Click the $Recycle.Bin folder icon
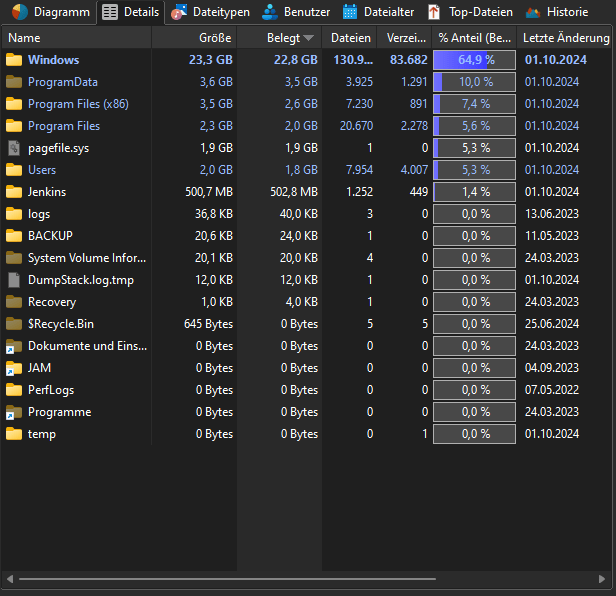This screenshot has width=616, height=596. 14,324
